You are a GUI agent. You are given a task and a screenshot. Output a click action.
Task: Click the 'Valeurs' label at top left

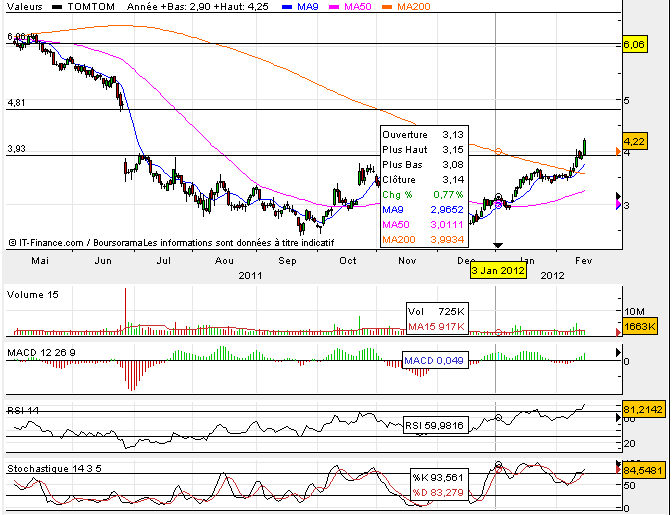click(x=25, y=7)
